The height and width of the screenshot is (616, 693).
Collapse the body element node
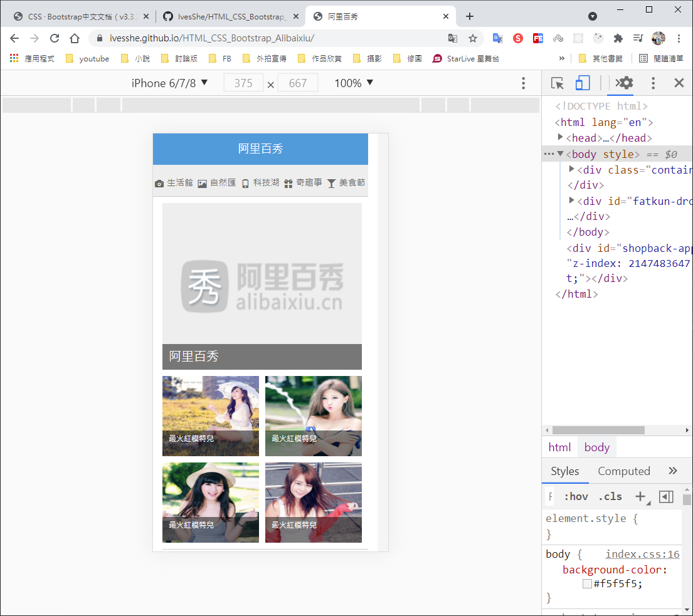click(561, 154)
